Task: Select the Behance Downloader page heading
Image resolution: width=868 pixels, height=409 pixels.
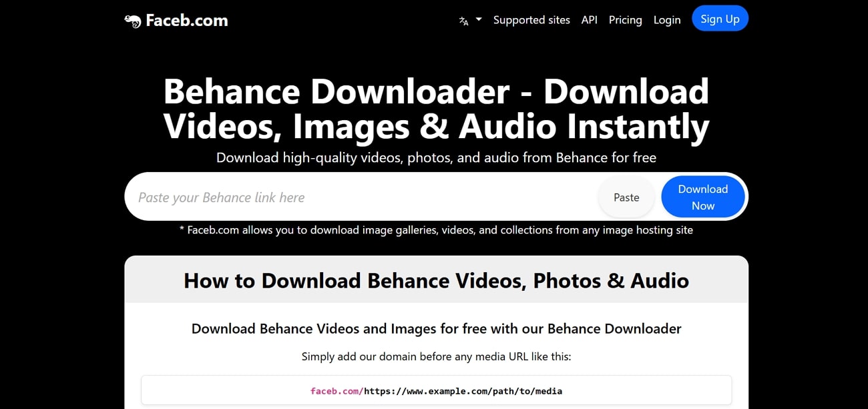Action: coord(436,109)
